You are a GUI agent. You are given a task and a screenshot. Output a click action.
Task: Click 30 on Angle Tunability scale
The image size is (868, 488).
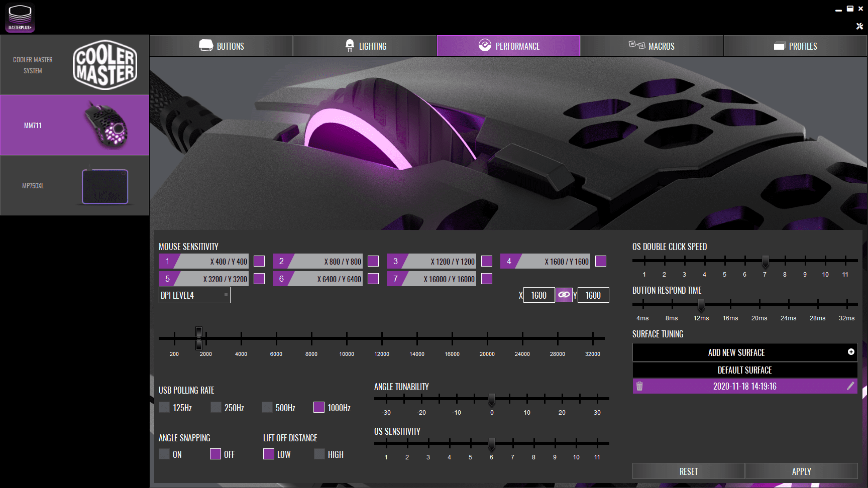pyautogui.click(x=597, y=413)
